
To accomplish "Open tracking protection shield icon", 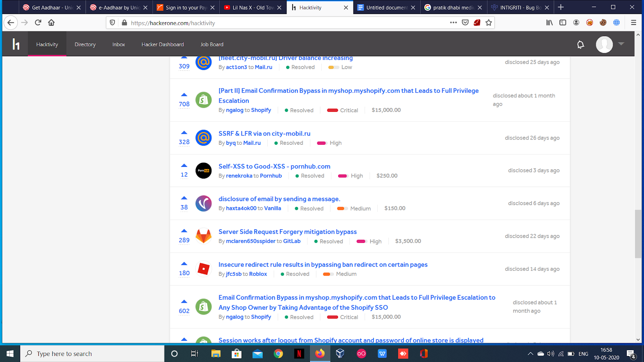I will (112, 23).
